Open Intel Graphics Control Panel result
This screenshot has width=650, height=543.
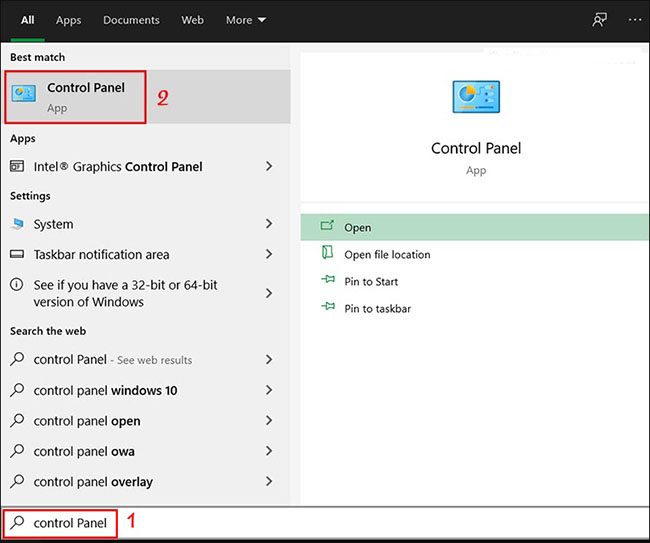[146, 166]
